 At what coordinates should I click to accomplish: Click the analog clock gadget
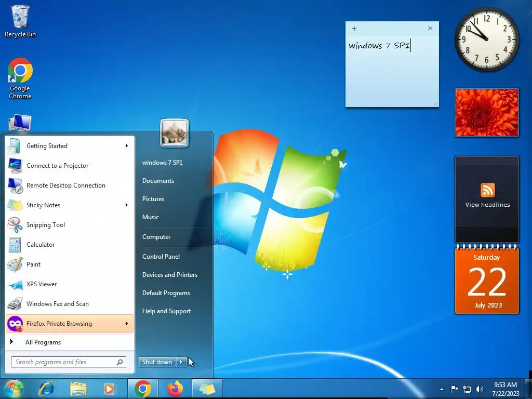(487, 39)
